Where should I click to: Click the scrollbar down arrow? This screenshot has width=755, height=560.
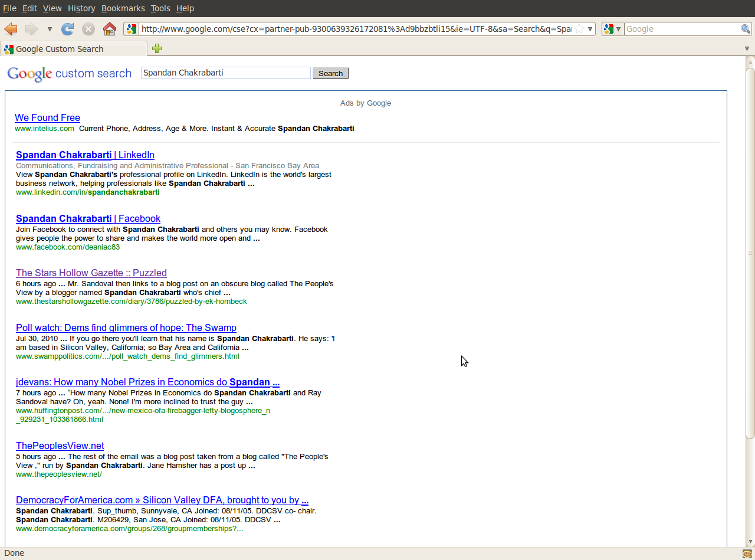click(x=750, y=541)
